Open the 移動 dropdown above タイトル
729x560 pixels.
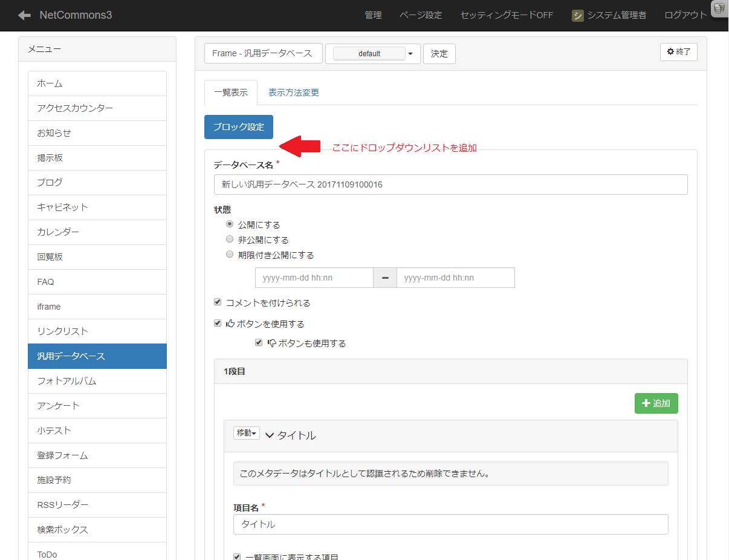pyautogui.click(x=246, y=433)
